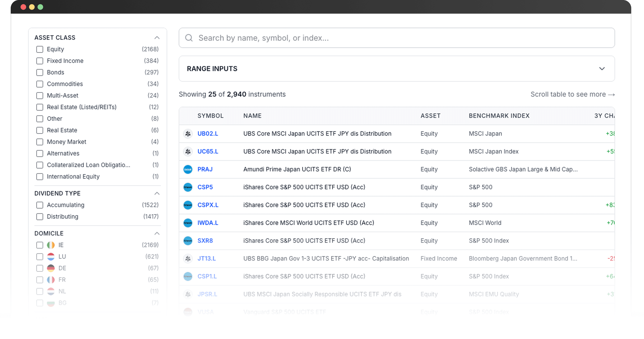Click the iShares logo beside SXR8
The width and height of the screenshot is (644, 339).
188,241
